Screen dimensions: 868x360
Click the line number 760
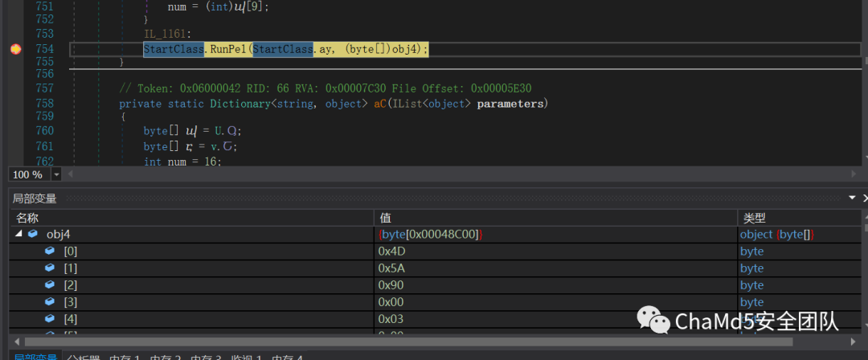(x=43, y=131)
